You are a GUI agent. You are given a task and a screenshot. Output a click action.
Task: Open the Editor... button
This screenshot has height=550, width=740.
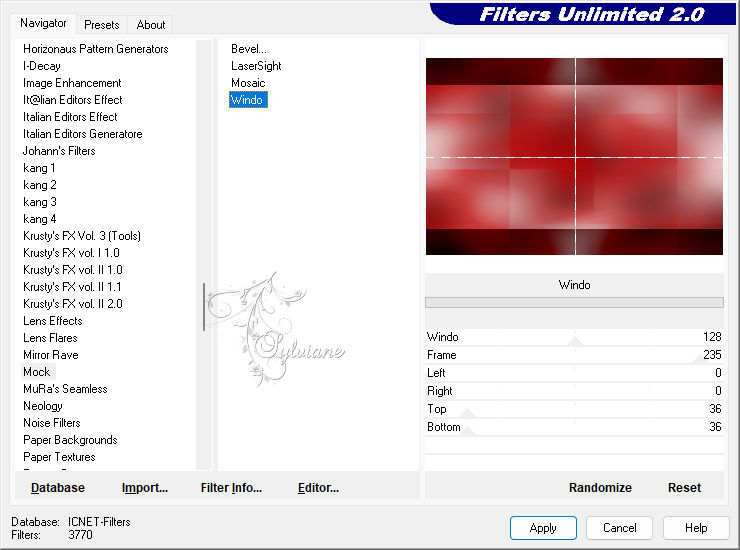[318, 488]
